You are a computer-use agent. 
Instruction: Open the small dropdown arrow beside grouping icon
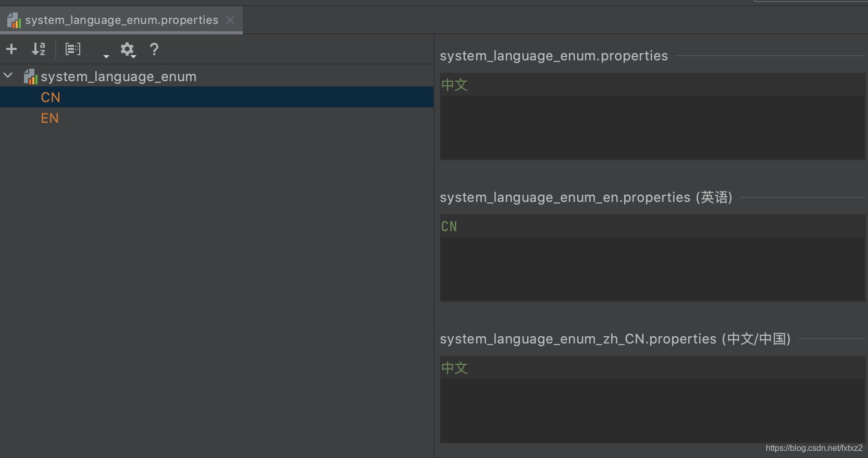[x=106, y=56]
